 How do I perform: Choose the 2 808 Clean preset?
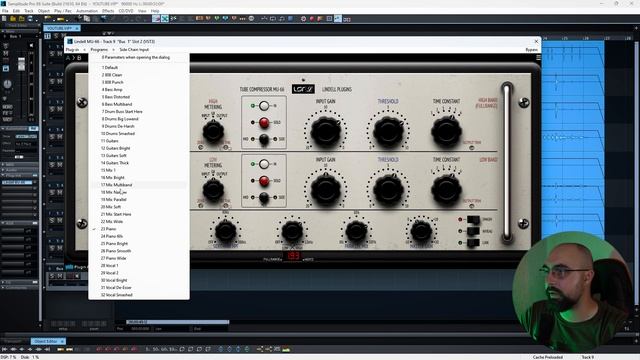pos(139,75)
